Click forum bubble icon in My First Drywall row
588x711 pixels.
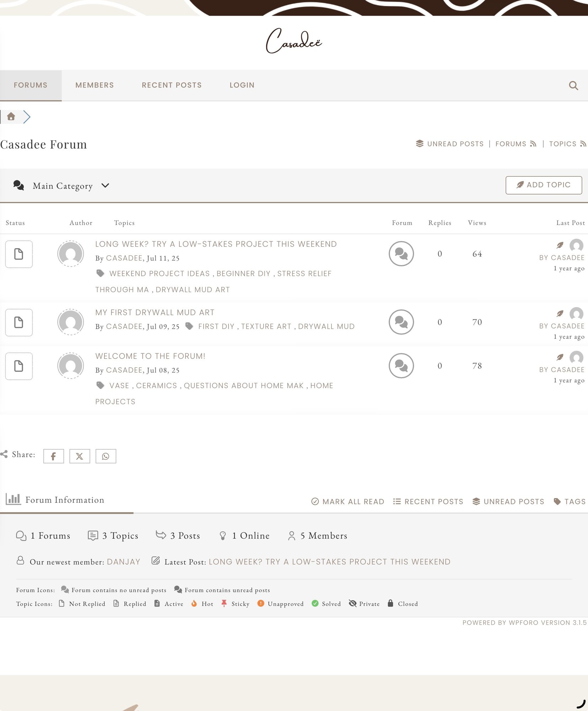pyautogui.click(x=401, y=322)
